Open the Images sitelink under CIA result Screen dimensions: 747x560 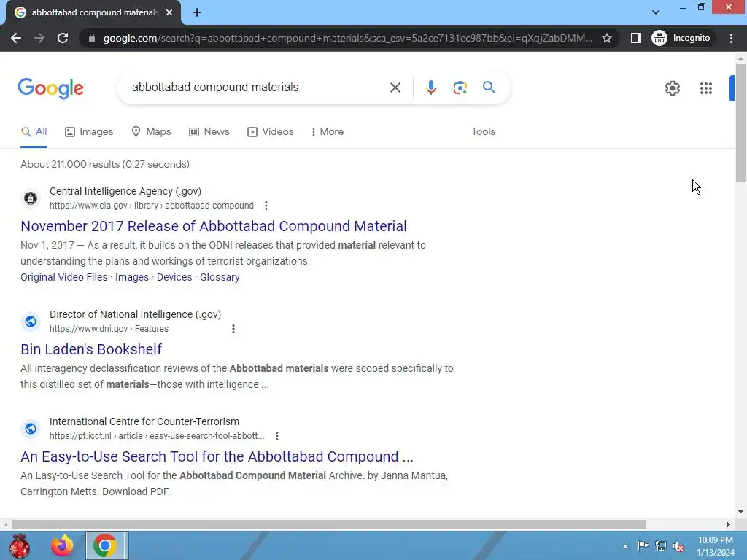point(132,277)
